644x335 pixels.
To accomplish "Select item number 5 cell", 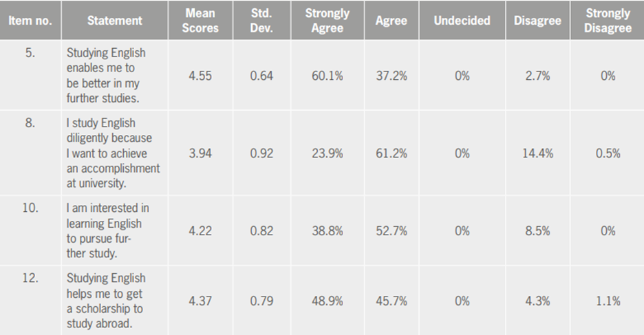I will [x=30, y=53].
